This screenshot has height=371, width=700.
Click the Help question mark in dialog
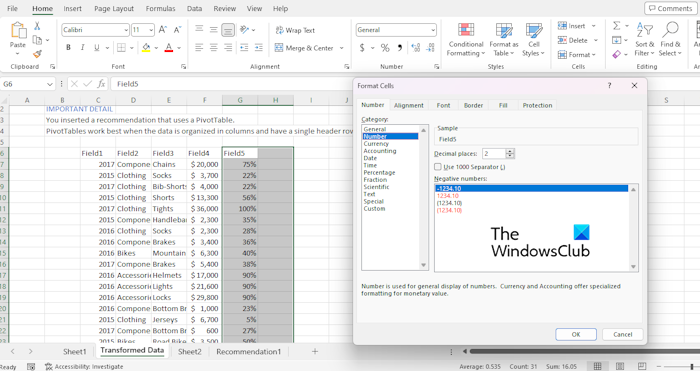pyautogui.click(x=609, y=85)
